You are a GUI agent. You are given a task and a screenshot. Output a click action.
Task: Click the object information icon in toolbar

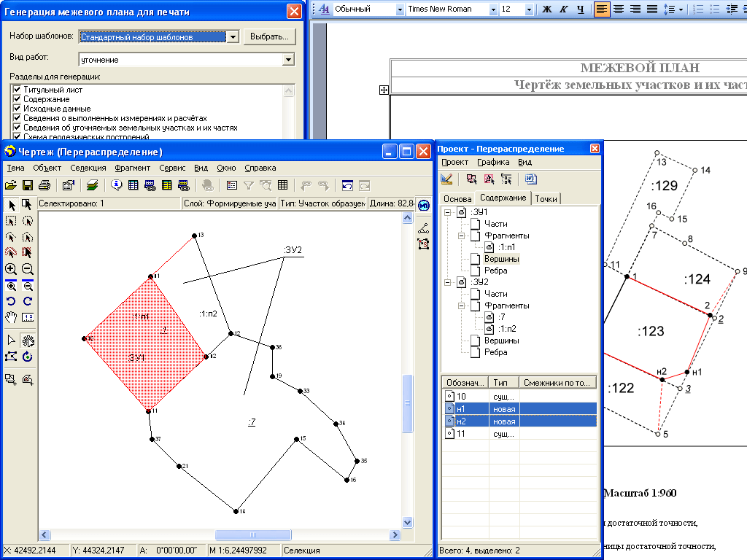point(116,185)
